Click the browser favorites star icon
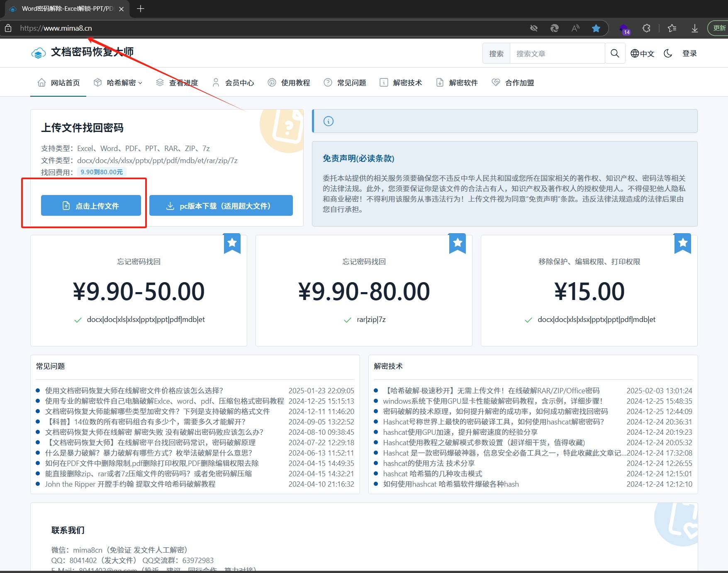 click(596, 28)
